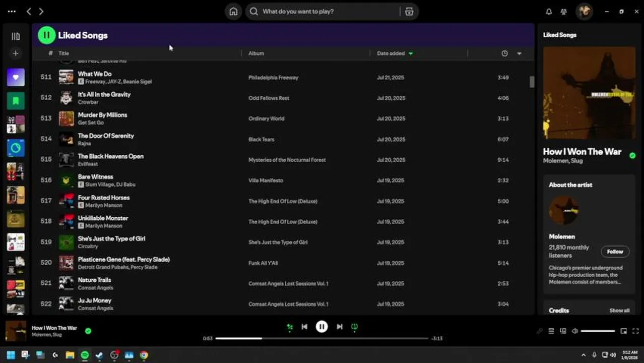
Task: Toggle the liked checkmark in bottom bar
Action: point(88,331)
